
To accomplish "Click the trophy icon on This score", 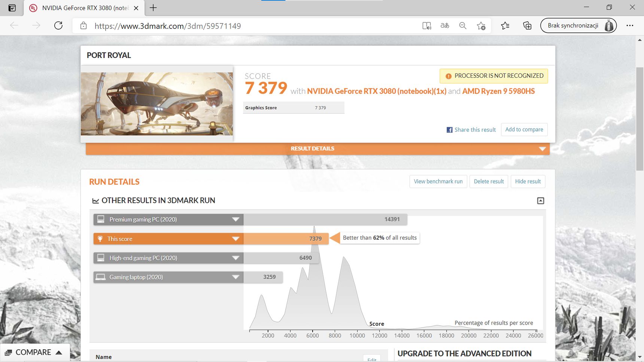I will coord(100,239).
